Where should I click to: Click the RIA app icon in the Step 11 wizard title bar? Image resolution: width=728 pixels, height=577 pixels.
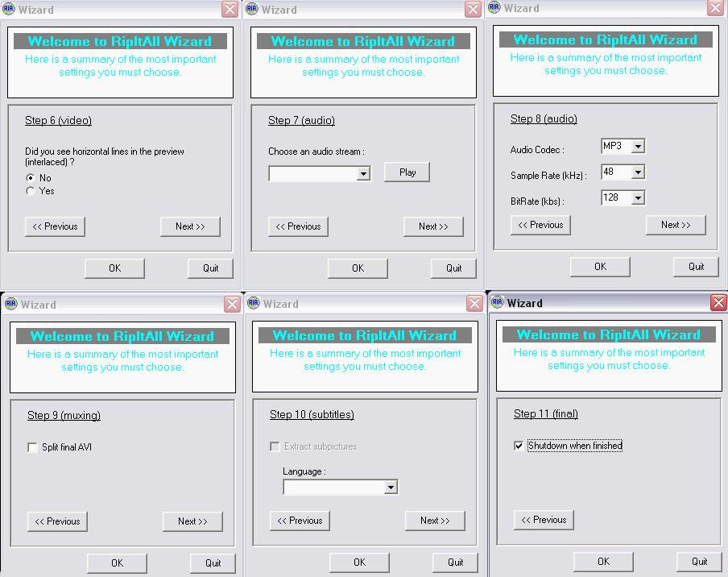(x=497, y=302)
